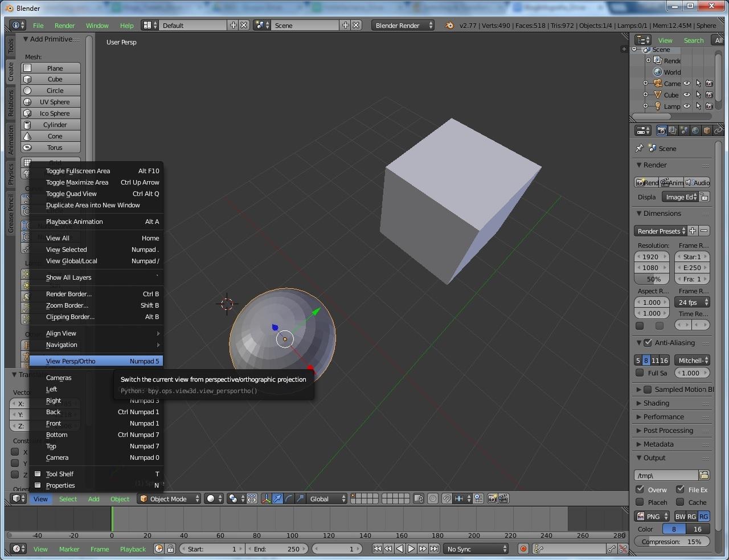
Task: Add a UV Sphere from the Mesh panel
Action: pyautogui.click(x=51, y=102)
